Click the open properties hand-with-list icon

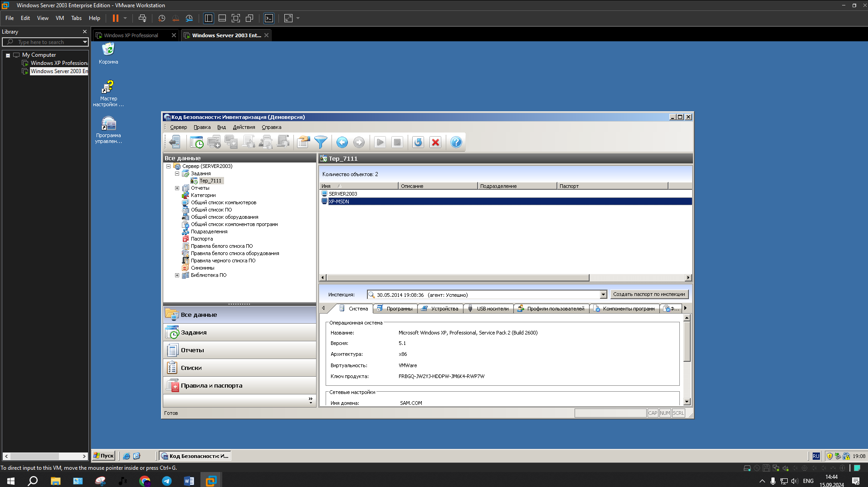(303, 142)
